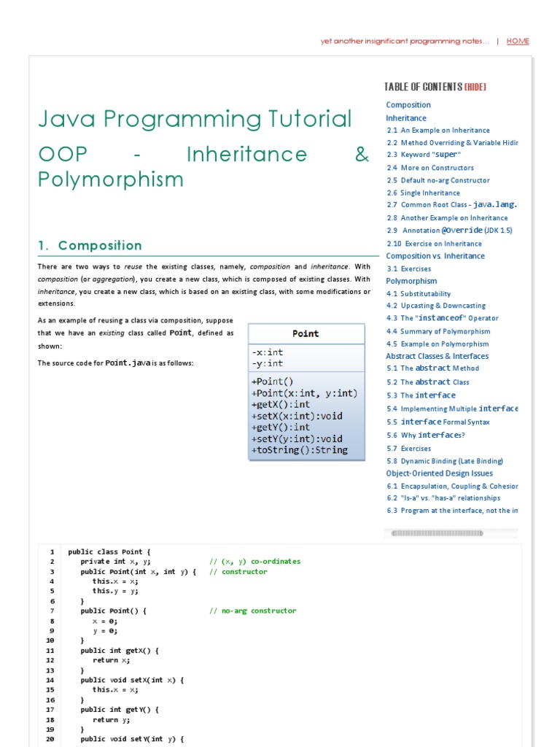
Task: Jump to Inheritance section in contents
Action: pos(405,118)
